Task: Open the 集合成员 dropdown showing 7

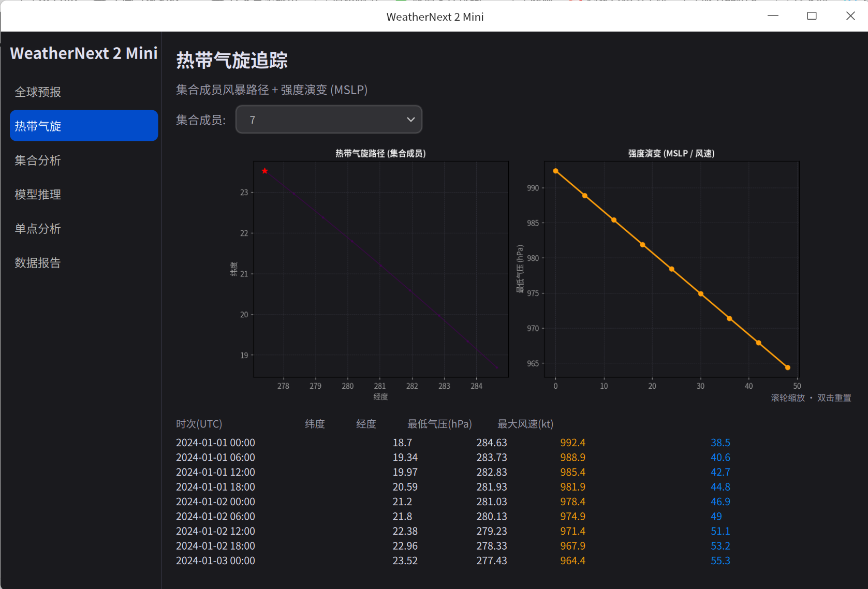Action: point(329,120)
